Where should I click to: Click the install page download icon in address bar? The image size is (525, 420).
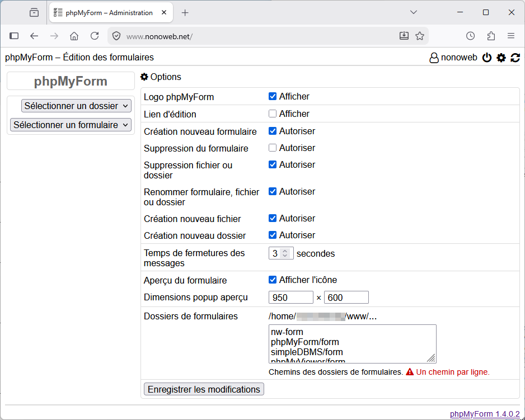[404, 36]
